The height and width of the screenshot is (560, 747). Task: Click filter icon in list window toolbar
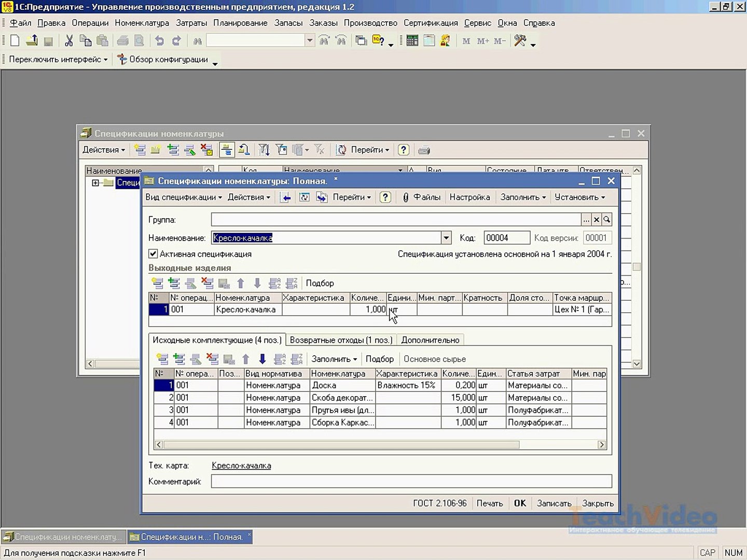pos(264,150)
